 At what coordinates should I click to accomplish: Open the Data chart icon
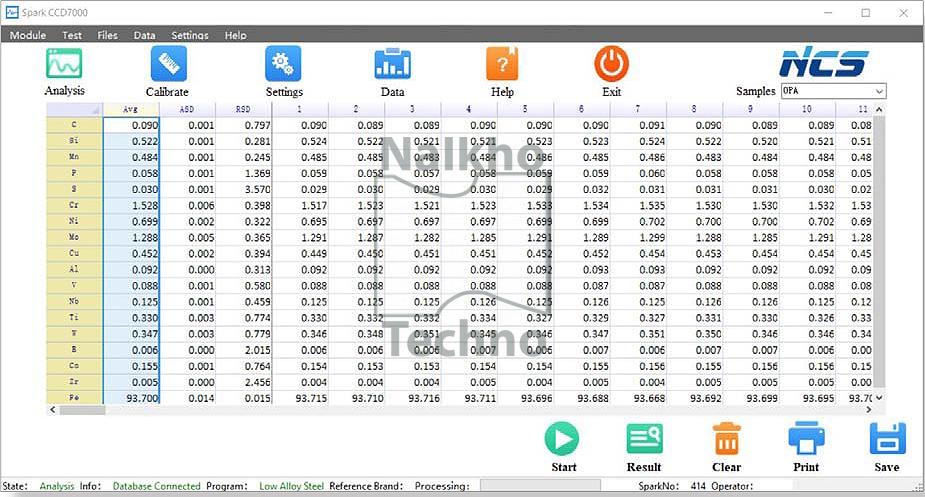pos(392,64)
